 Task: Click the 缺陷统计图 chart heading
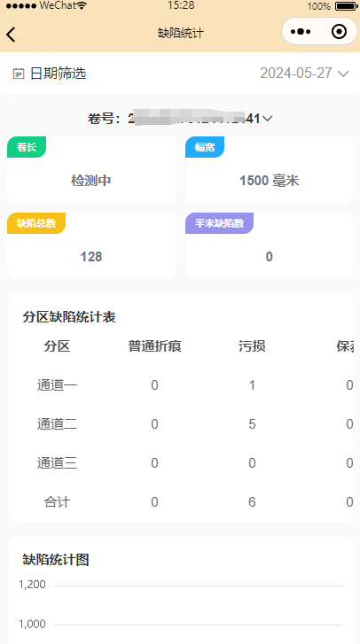(x=56, y=560)
